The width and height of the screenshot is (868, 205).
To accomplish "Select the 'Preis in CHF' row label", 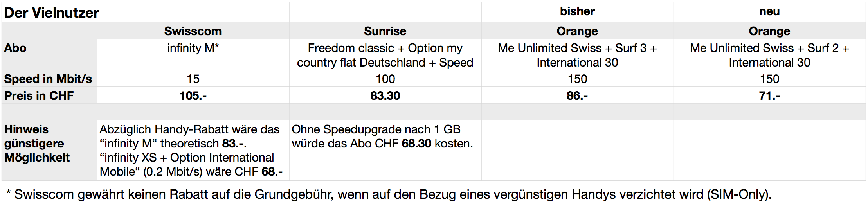I will pyautogui.click(x=39, y=95).
